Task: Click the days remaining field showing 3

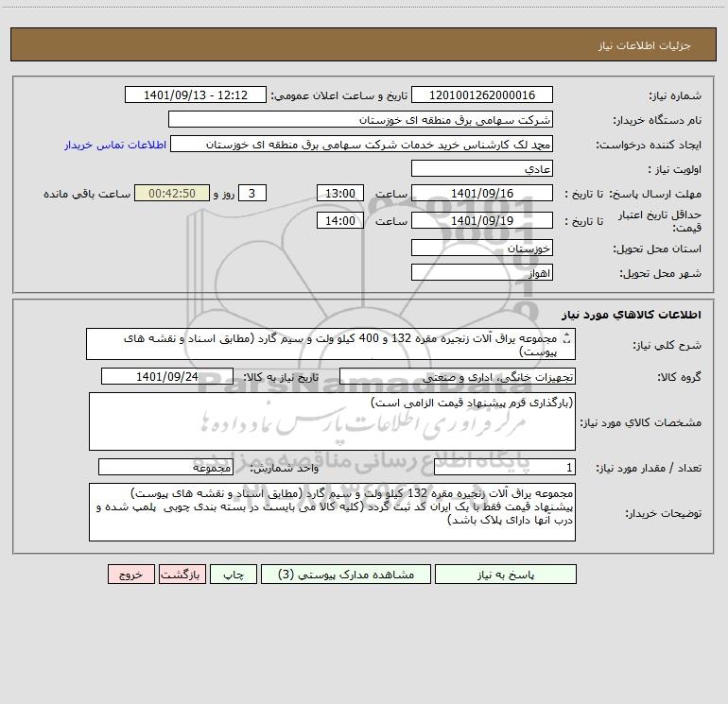Action: pos(252,193)
